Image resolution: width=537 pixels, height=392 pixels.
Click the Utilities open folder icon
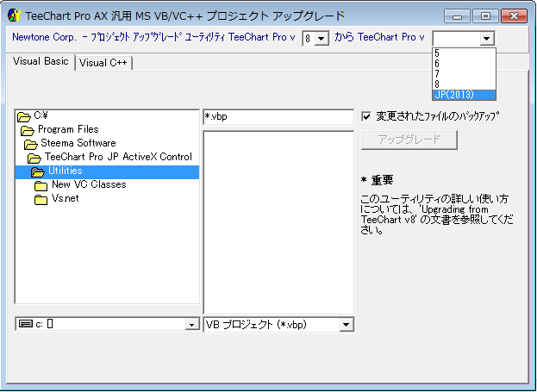(38, 171)
